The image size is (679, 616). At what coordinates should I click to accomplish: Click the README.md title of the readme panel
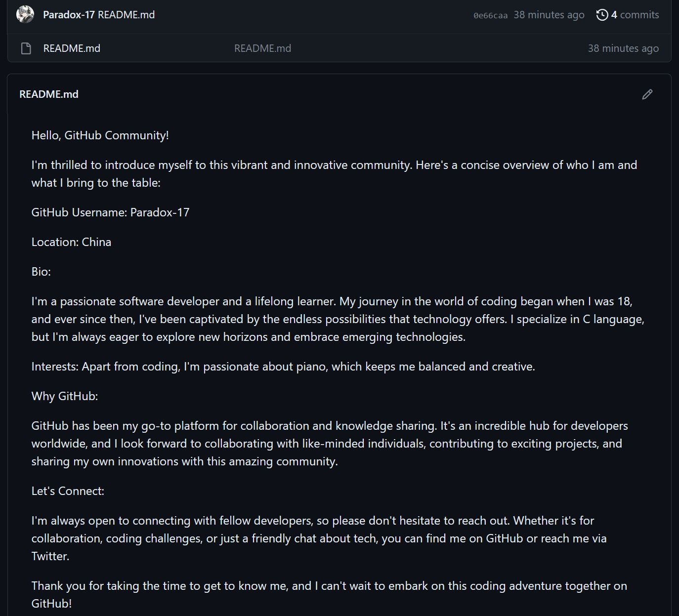[49, 94]
